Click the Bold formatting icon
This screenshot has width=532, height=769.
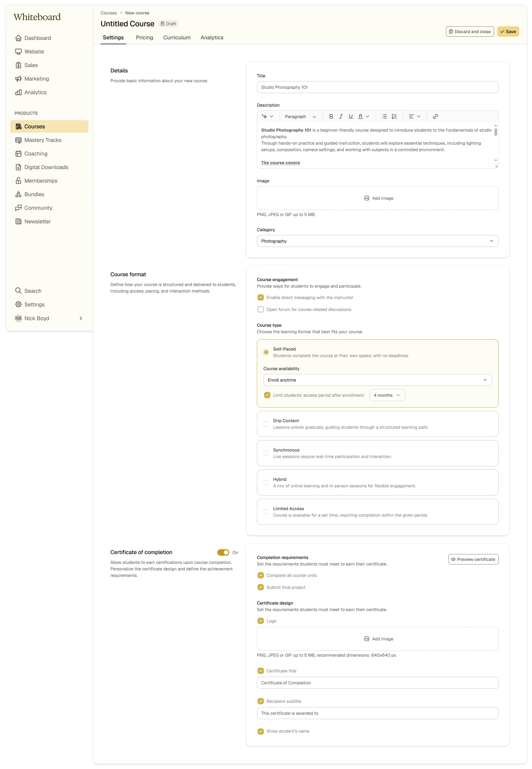331,116
